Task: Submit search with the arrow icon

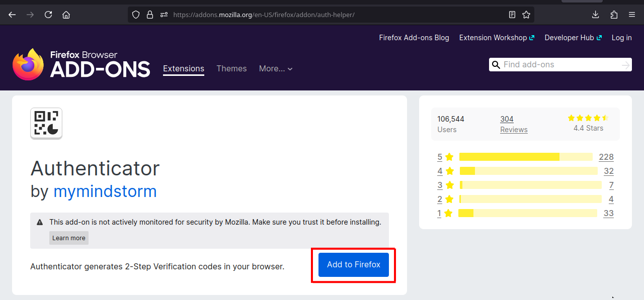Action: (x=625, y=65)
